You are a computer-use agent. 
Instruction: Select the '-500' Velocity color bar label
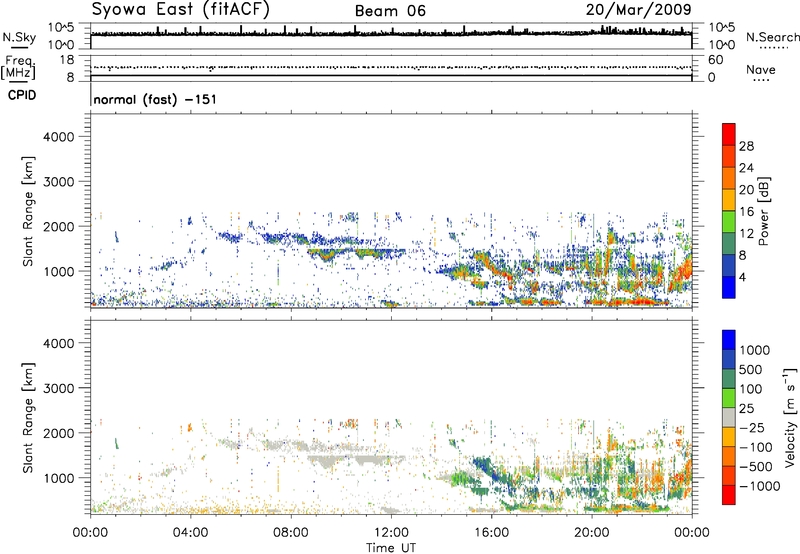point(757,466)
